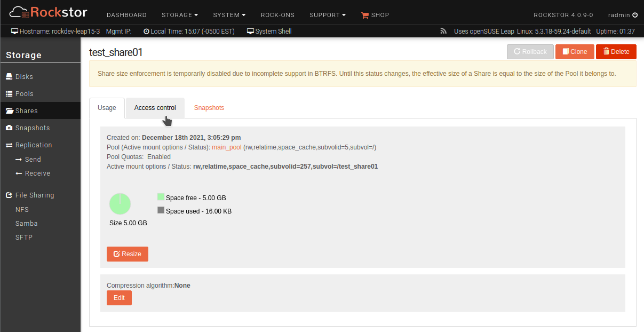The width and height of the screenshot is (644, 332).
Task: Open the ROCK-ONS menu item
Action: pyautogui.click(x=277, y=15)
